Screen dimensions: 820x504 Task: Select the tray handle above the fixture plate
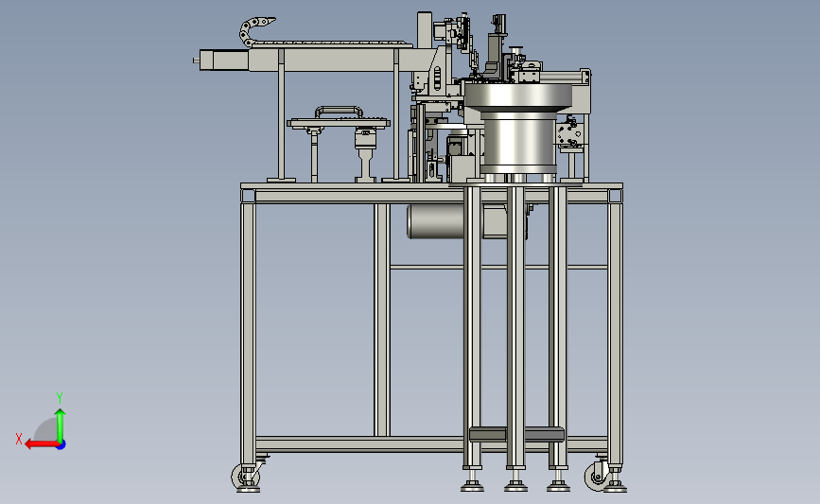(x=339, y=112)
